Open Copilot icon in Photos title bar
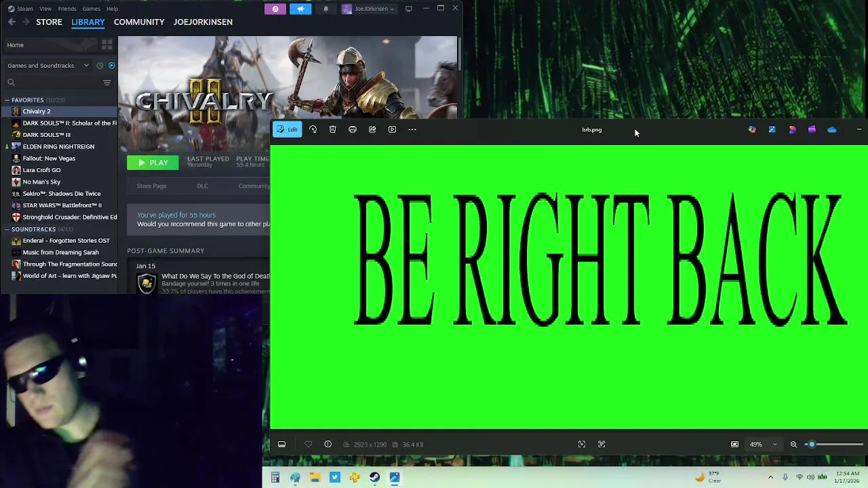This screenshot has height=488, width=868. (x=752, y=129)
